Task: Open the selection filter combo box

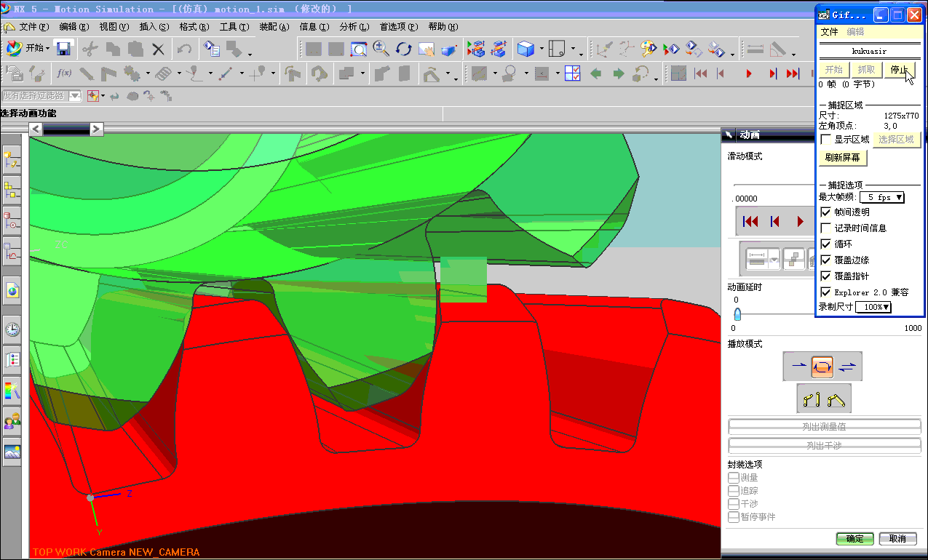Action: [x=41, y=95]
